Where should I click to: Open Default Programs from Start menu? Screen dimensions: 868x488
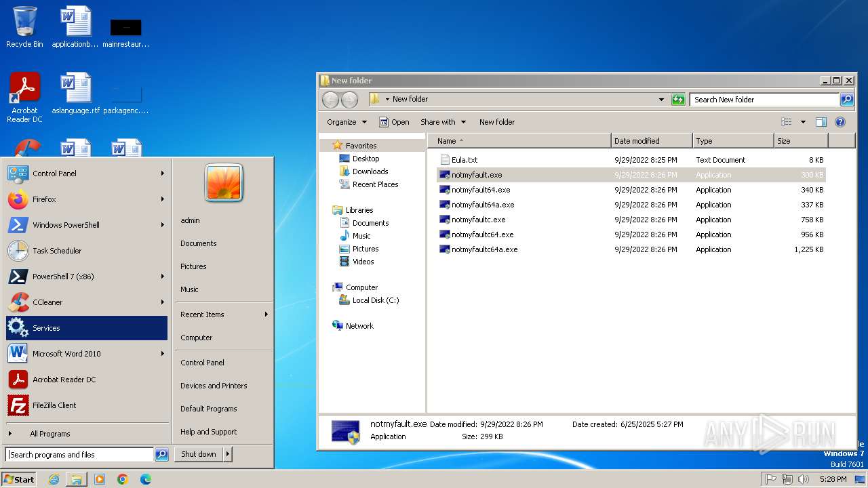[x=209, y=409]
